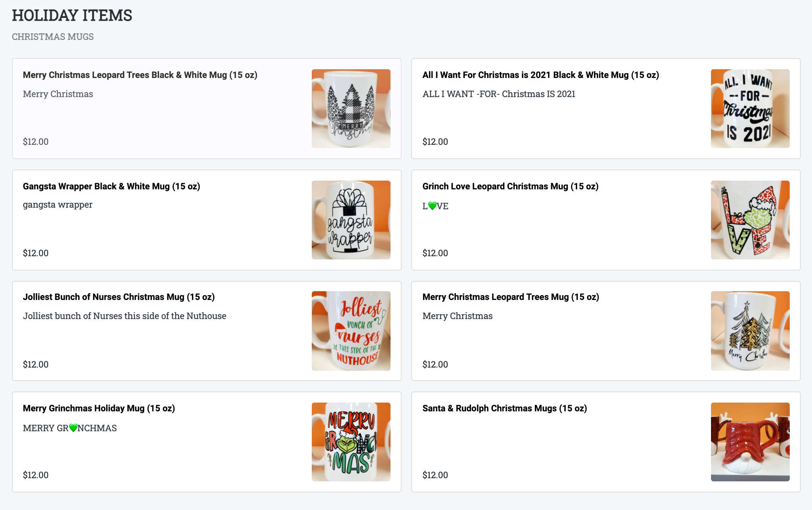Select the CHRISTMAS MUGS subcategory label

tap(53, 37)
